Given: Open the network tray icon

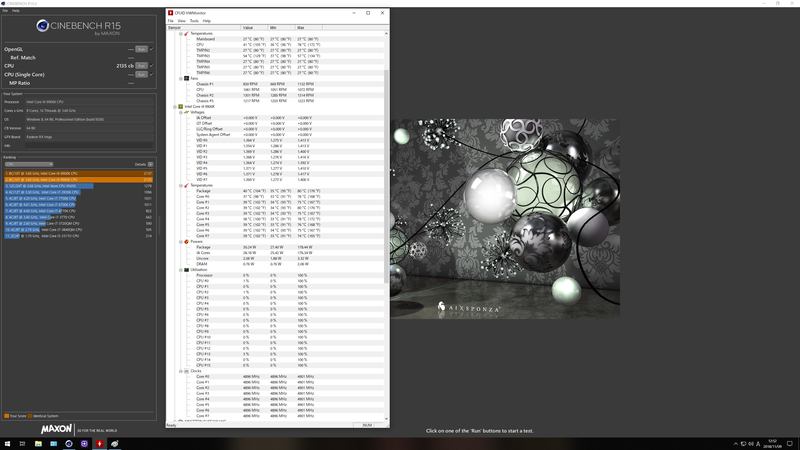Looking at the screenshot, I should [743, 444].
